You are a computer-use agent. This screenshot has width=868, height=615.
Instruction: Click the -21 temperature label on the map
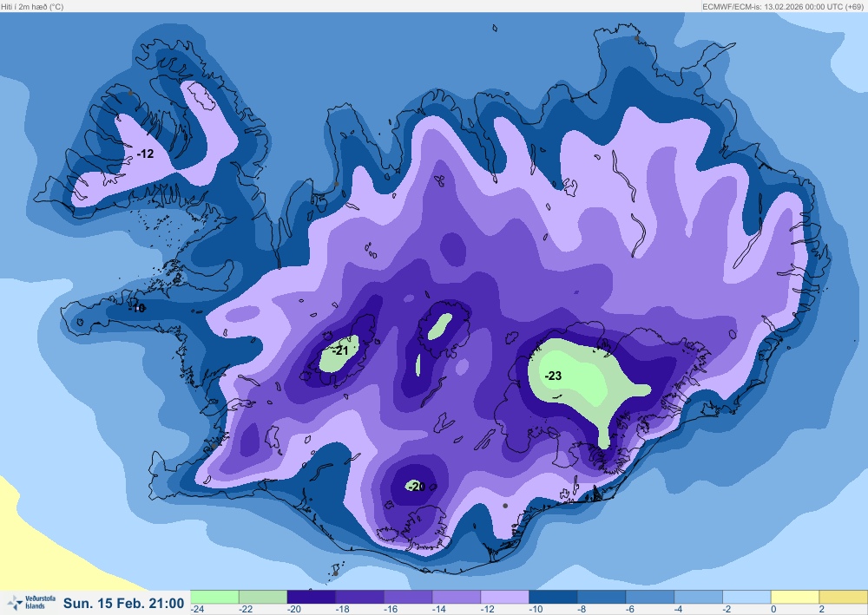(340, 350)
